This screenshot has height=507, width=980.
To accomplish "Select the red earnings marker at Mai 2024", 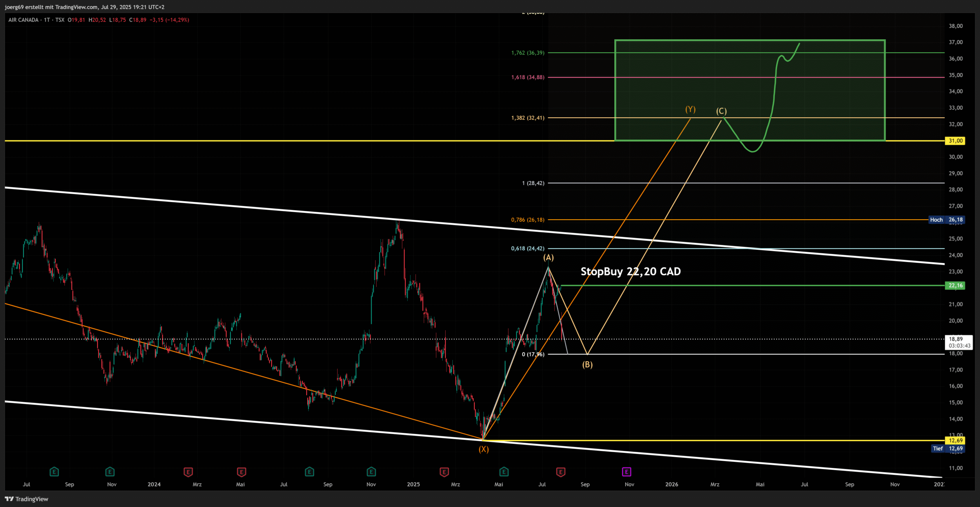I will 241,472.
